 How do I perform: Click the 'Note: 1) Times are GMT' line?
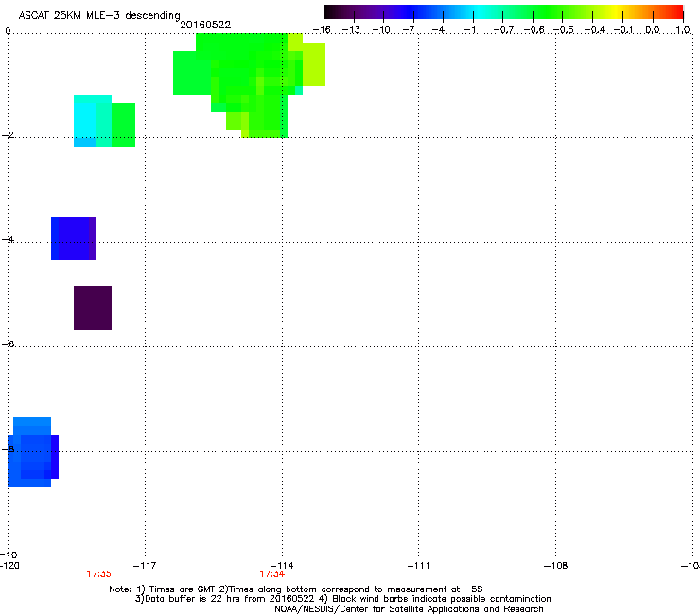(296, 589)
